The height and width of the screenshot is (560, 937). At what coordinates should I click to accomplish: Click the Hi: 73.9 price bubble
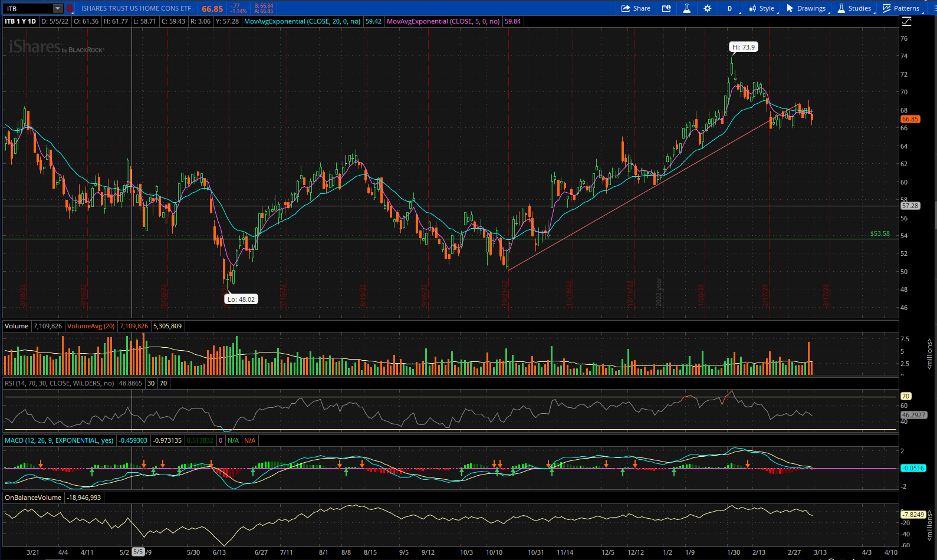tap(743, 47)
